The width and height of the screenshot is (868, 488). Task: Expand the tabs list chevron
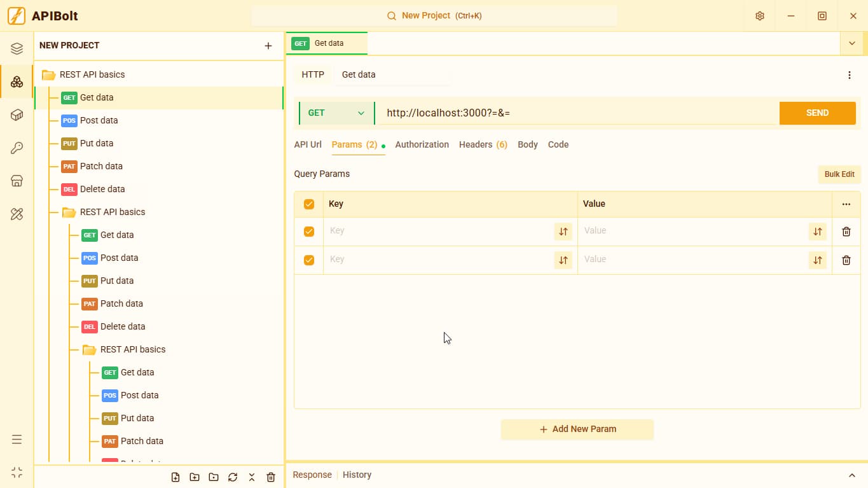point(851,43)
